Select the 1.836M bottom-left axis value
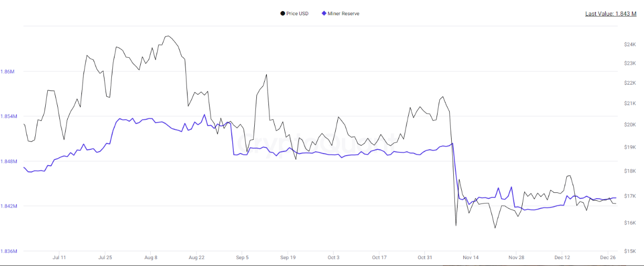 [x=9, y=251]
